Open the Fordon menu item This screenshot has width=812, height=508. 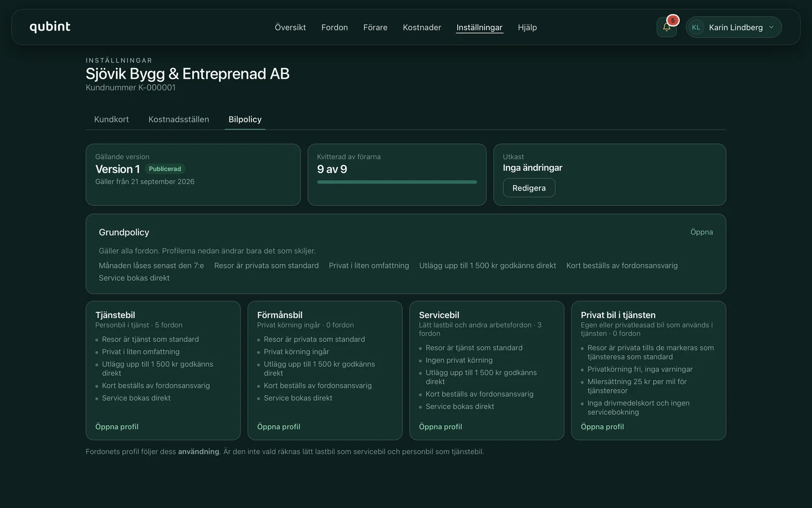pos(334,27)
